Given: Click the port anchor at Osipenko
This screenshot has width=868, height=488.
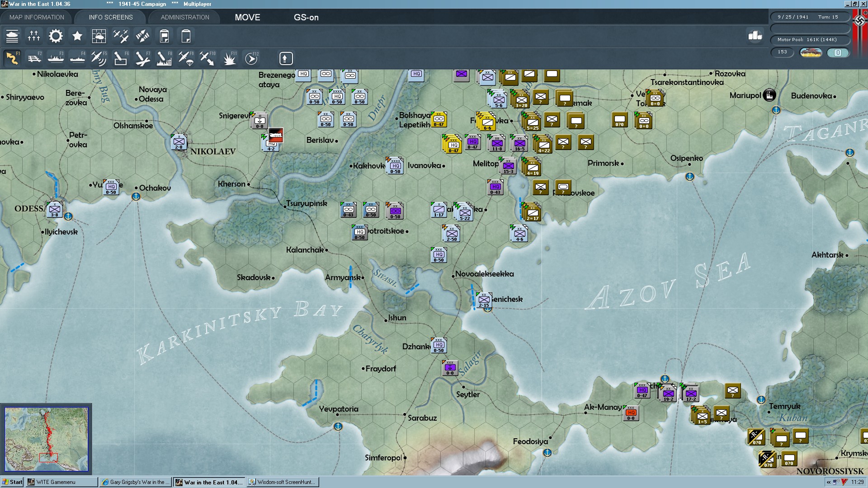Looking at the screenshot, I should pyautogui.click(x=689, y=177).
